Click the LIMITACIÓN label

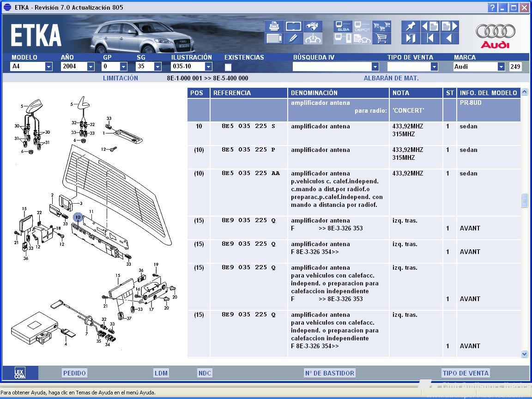[121, 78]
